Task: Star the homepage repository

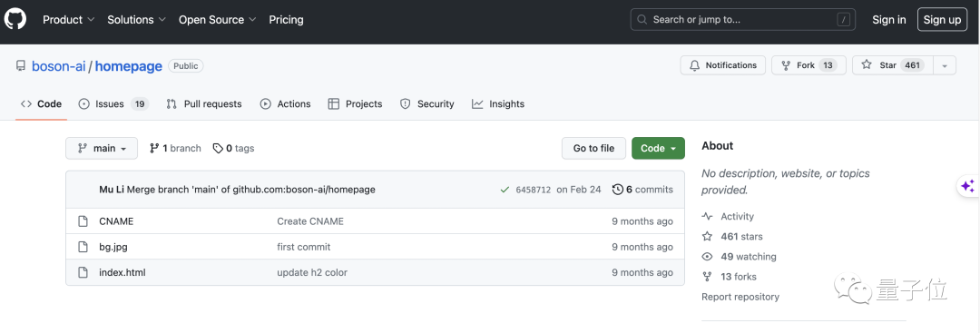Action: pos(893,65)
